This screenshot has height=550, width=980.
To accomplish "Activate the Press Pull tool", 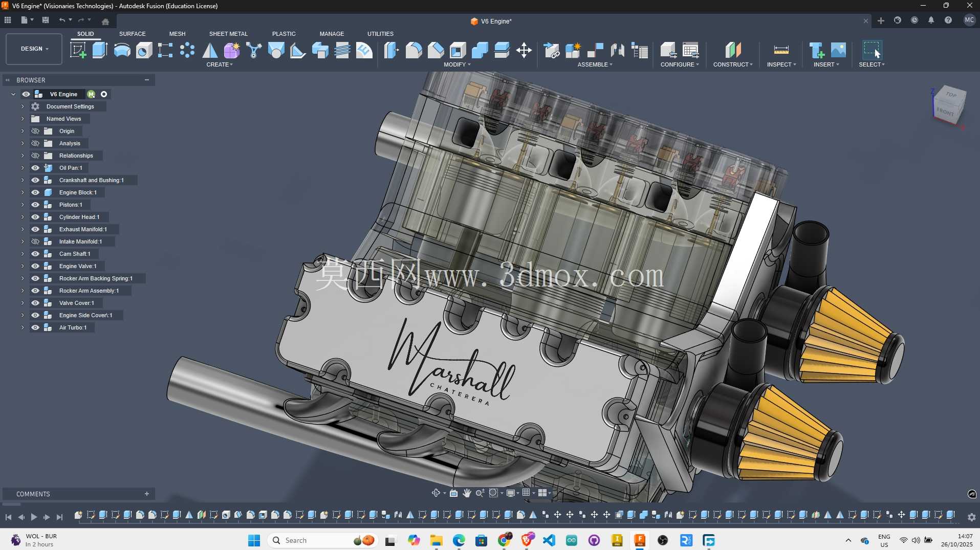I will (x=391, y=50).
